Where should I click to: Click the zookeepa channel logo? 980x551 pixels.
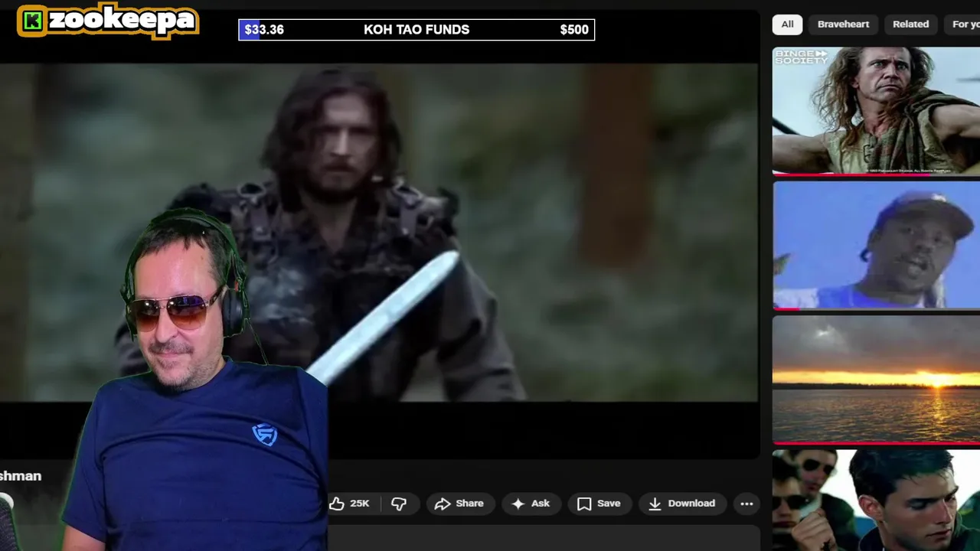[108, 21]
